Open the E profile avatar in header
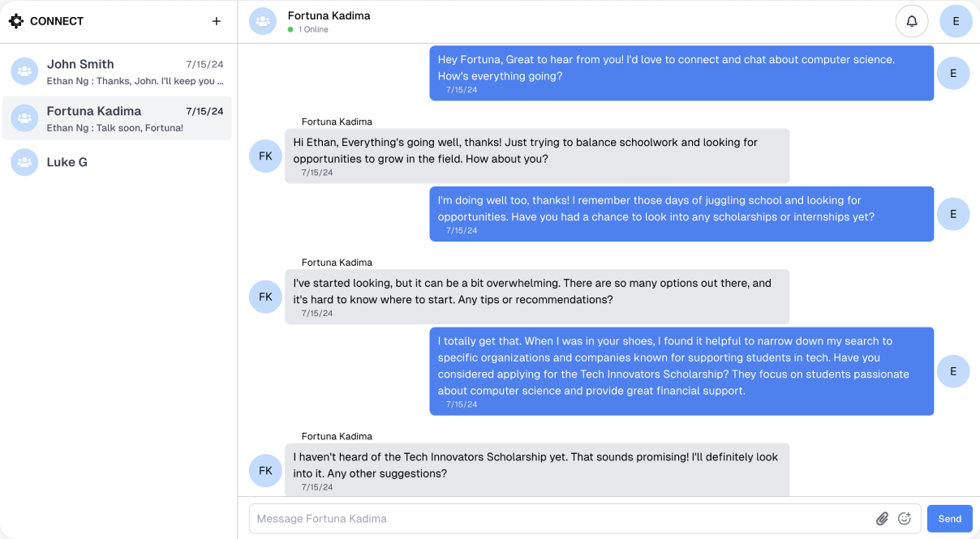The image size is (980, 539). (x=956, y=21)
